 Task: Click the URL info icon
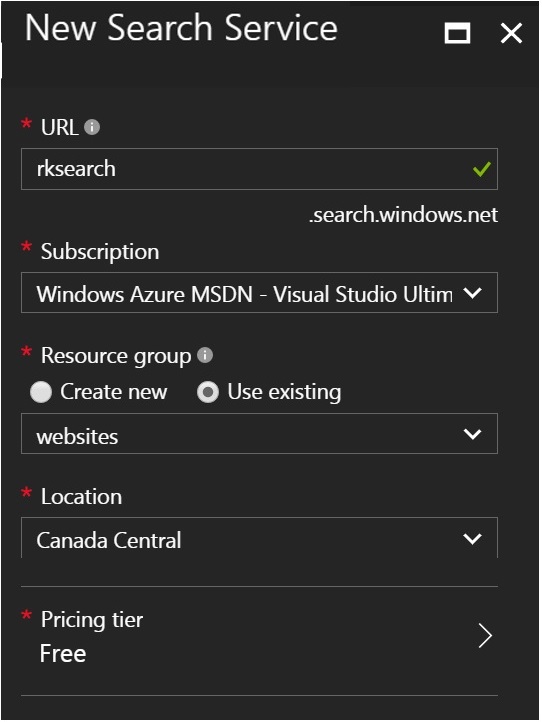click(x=92, y=127)
